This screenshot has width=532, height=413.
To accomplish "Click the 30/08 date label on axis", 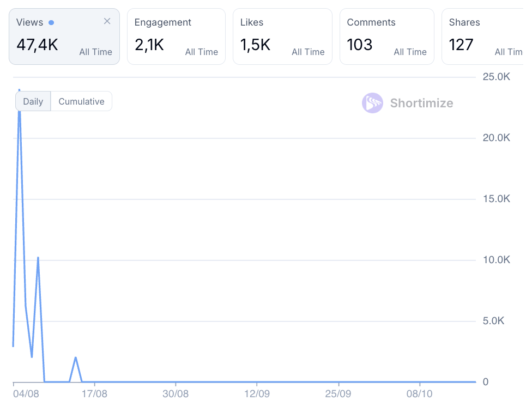I will click(176, 393).
